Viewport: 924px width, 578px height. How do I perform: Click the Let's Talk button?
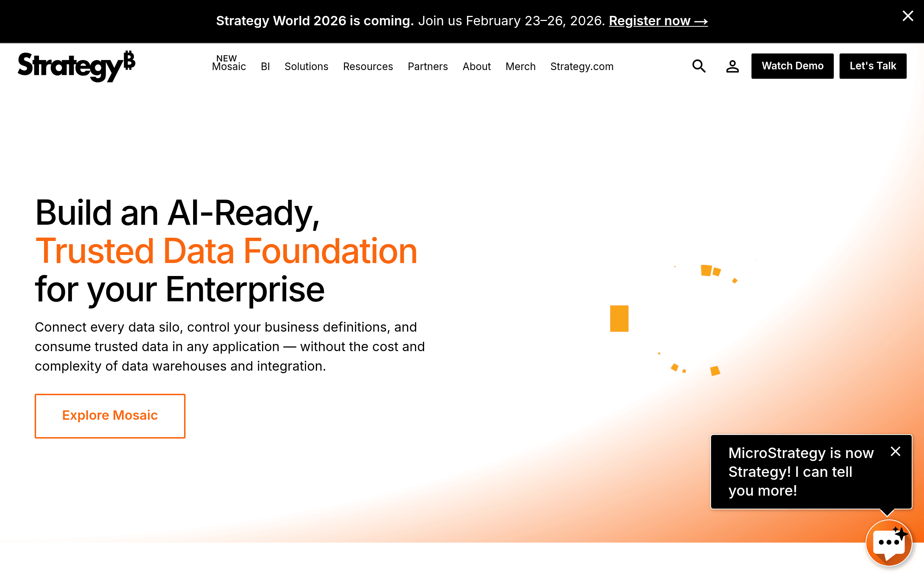coord(873,66)
